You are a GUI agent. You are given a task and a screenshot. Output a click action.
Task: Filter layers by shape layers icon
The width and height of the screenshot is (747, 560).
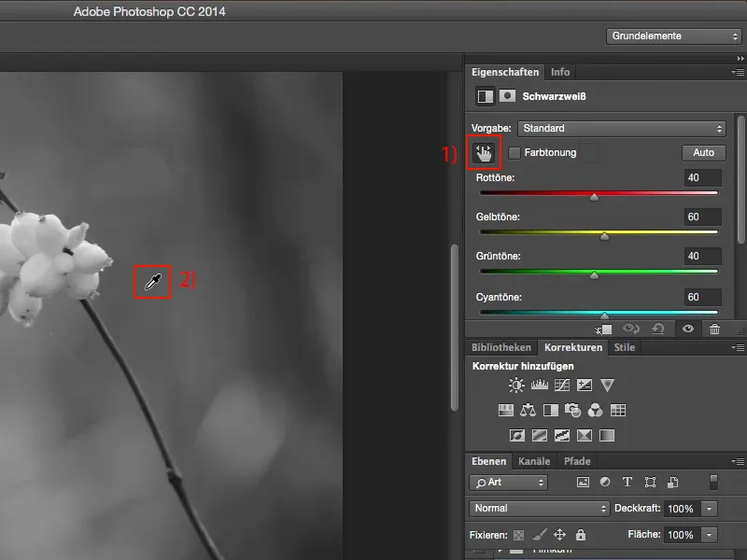coord(650,482)
